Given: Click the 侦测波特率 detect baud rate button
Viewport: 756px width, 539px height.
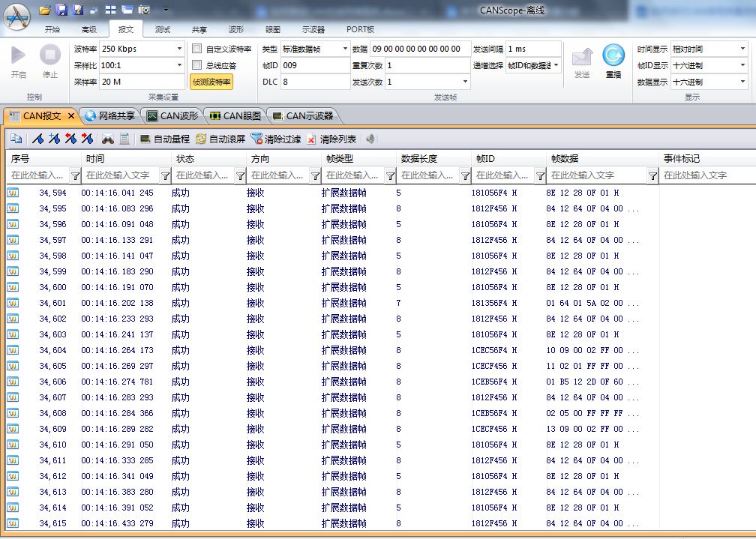Looking at the screenshot, I should pyautogui.click(x=211, y=82).
